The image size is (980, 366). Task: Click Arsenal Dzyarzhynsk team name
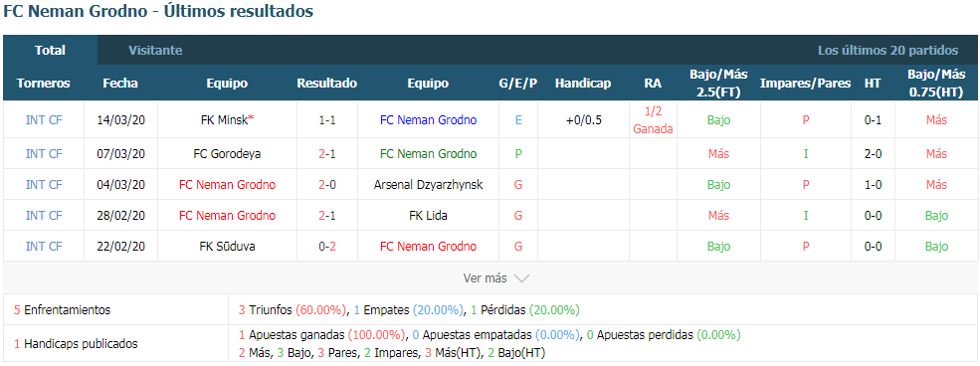coord(428,185)
